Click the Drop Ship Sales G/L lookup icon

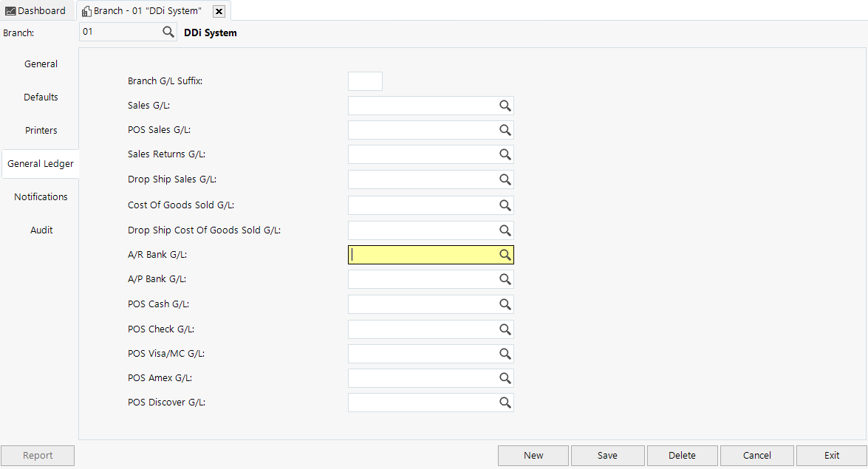coord(505,179)
